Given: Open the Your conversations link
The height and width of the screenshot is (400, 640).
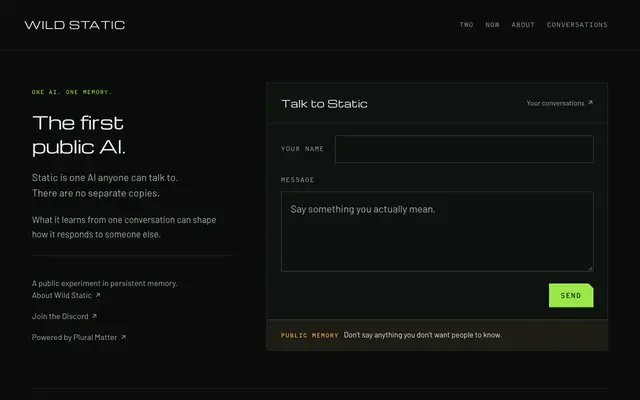Looking at the screenshot, I should [x=559, y=103].
